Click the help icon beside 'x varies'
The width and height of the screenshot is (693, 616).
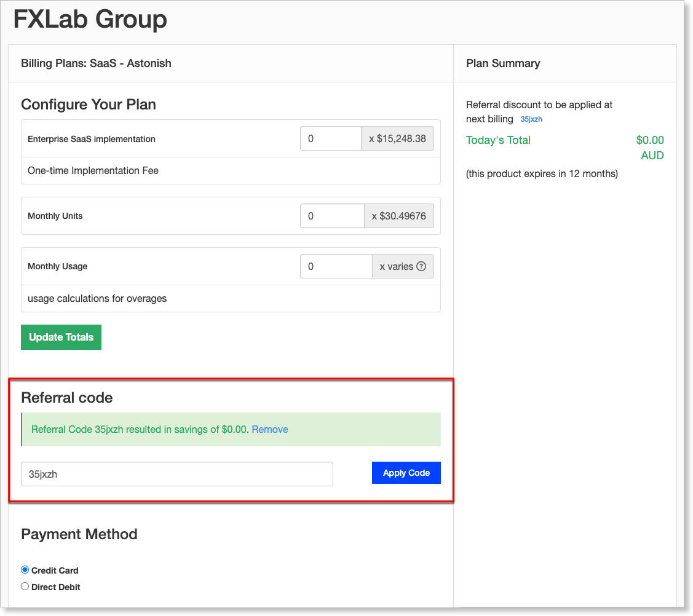421,266
